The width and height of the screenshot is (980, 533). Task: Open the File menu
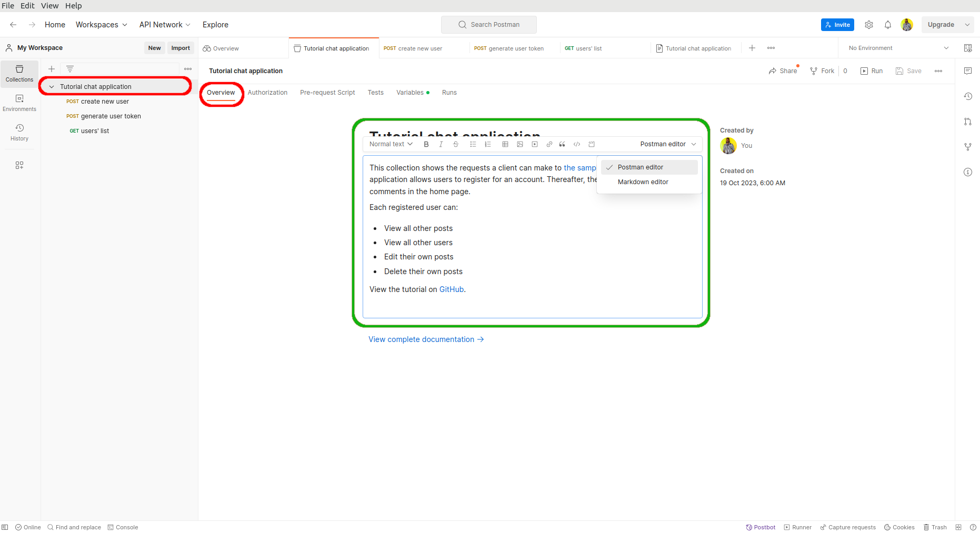(x=8, y=6)
